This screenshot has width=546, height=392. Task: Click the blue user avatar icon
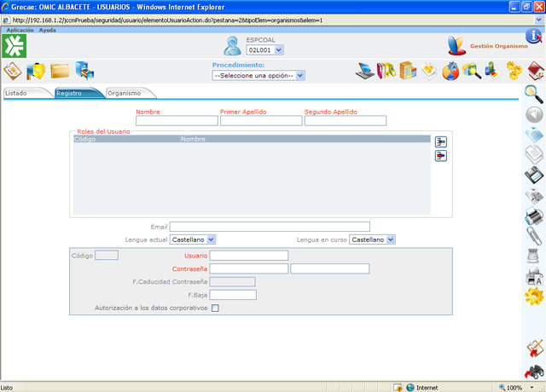[x=232, y=46]
